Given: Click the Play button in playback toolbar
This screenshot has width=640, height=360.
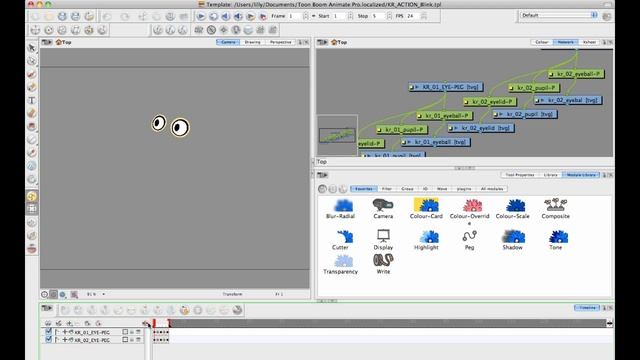Looking at the screenshot, I should 201,16.
